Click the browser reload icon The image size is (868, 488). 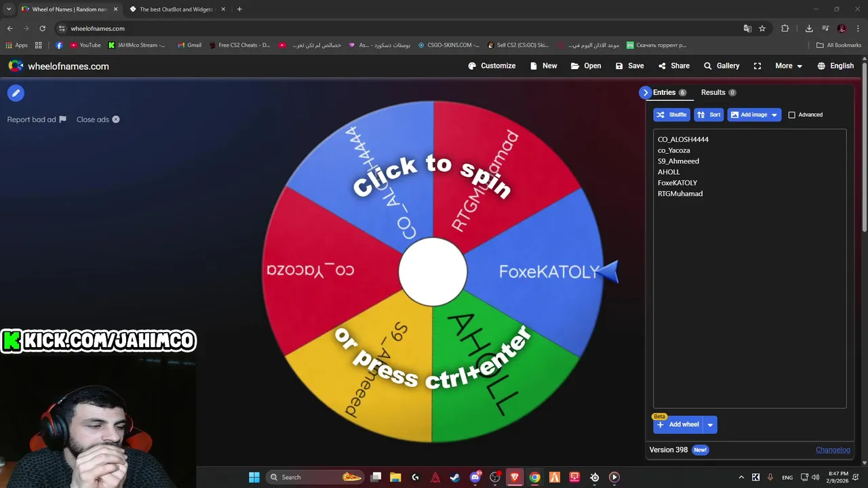pos(42,28)
